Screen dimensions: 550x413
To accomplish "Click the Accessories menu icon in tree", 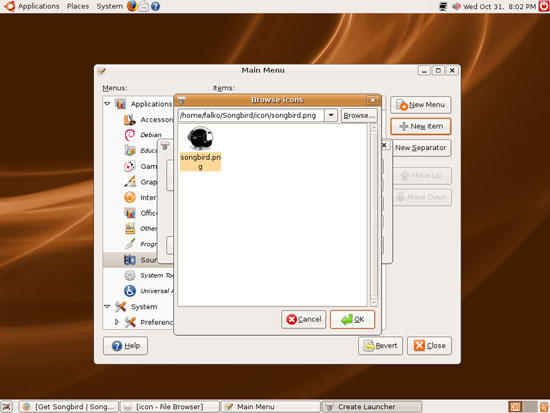I will (x=130, y=120).
